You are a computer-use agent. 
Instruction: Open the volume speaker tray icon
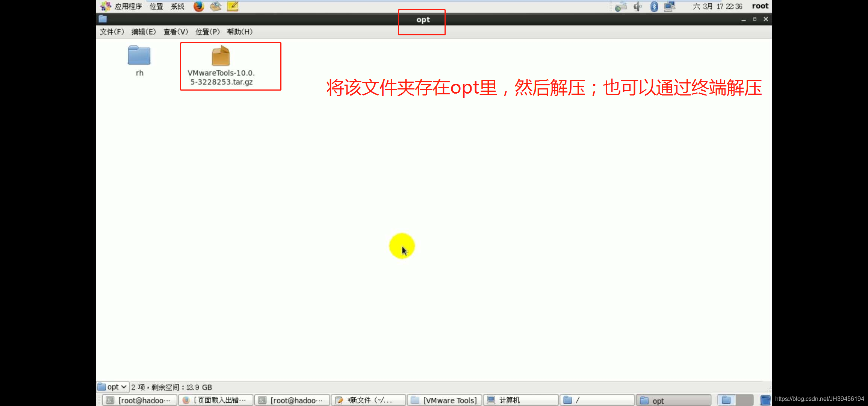(x=638, y=6)
